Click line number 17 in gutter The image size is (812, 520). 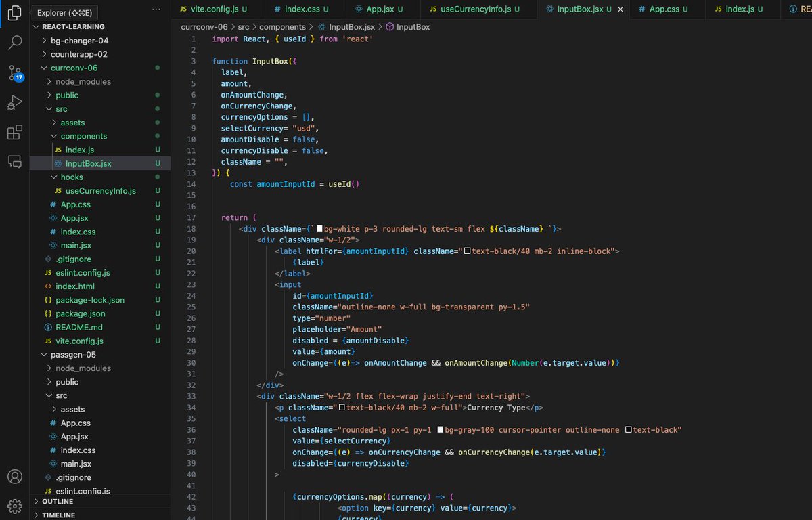191,217
